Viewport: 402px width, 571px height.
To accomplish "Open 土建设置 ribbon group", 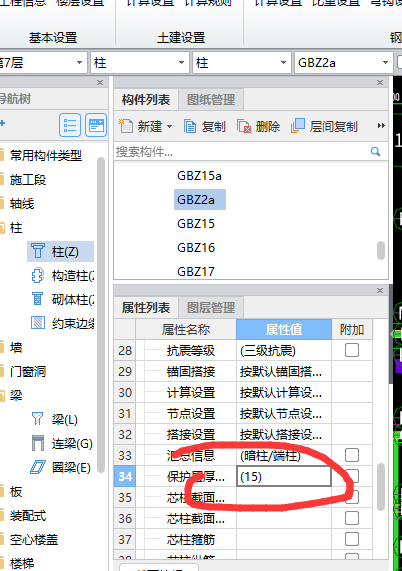I will tap(181, 38).
